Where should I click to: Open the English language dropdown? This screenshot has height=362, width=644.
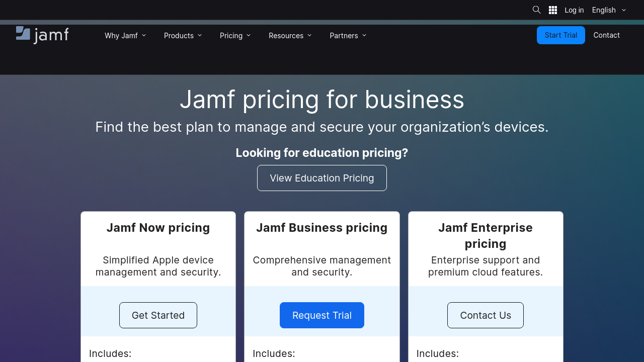(x=609, y=10)
